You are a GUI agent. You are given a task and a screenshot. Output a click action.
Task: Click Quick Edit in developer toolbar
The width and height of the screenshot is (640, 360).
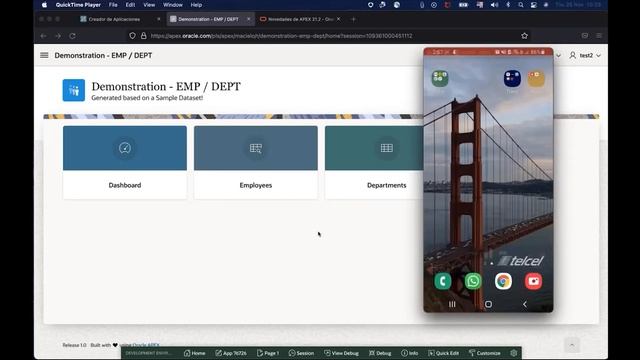click(444, 353)
